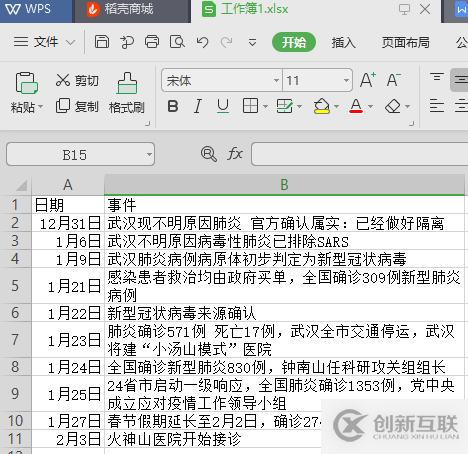Click the cell 新型冠状病毒来源确认

click(x=284, y=313)
